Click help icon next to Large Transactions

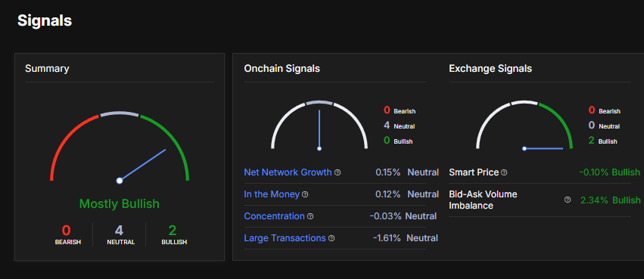[x=331, y=238]
